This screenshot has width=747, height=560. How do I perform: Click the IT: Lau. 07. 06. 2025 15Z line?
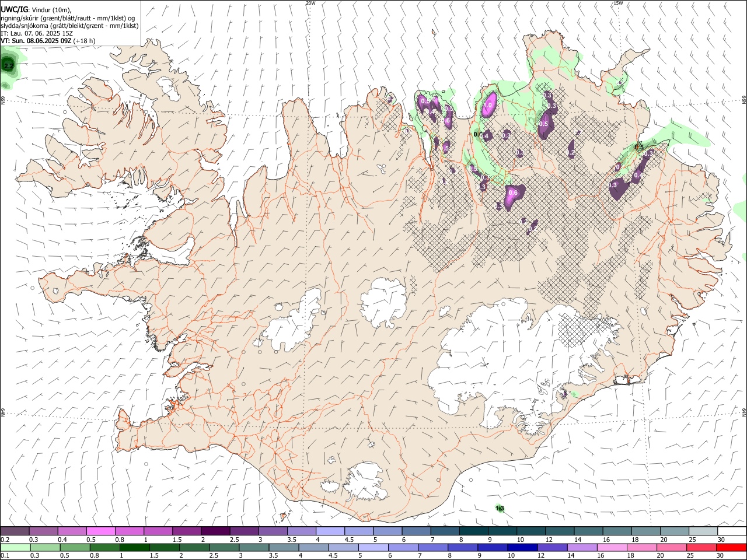coord(37,33)
